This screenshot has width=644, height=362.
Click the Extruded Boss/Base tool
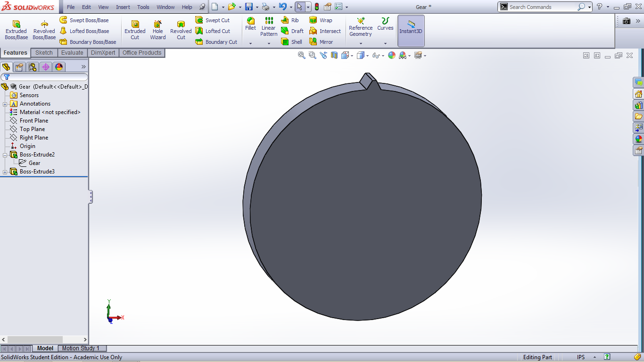(16, 30)
